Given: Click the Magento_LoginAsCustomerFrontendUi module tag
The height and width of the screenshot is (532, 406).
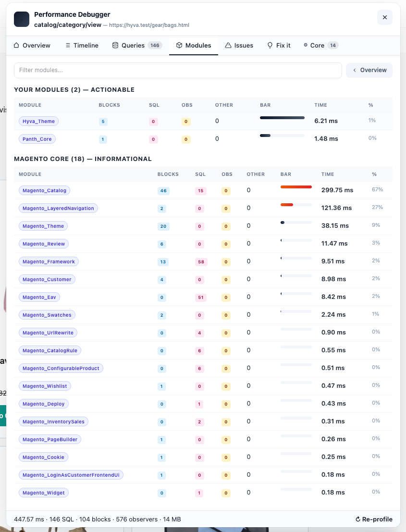Looking at the screenshot, I should click(x=71, y=475).
